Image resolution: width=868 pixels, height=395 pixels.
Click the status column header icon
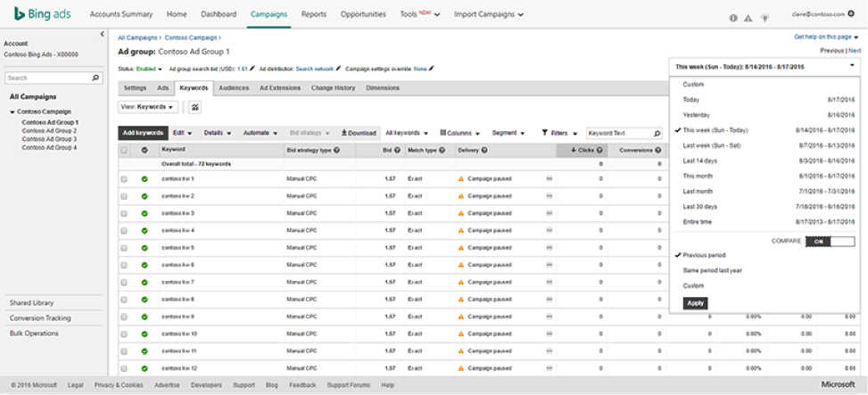click(145, 150)
